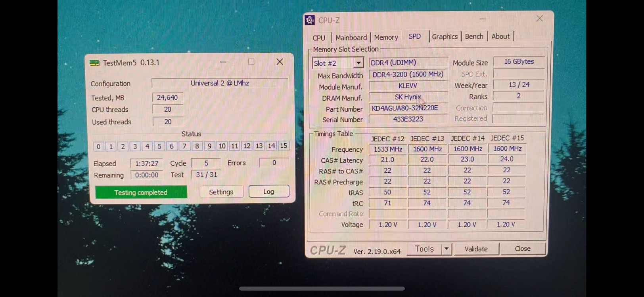This screenshot has width=644, height=297.
Task: Click the Part Number KD4AGUA80-32N220E
Action: [408, 108]
